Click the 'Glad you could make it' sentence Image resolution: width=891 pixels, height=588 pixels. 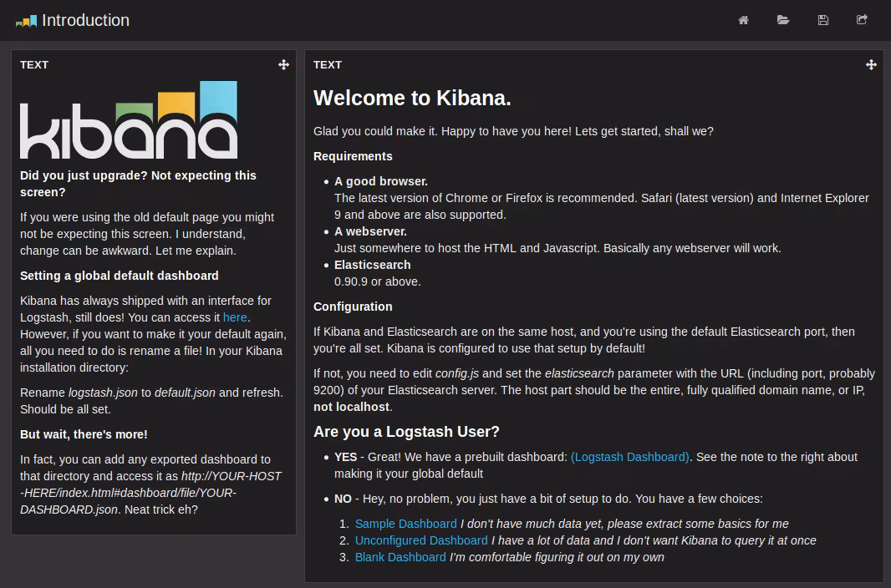point(513,131)
